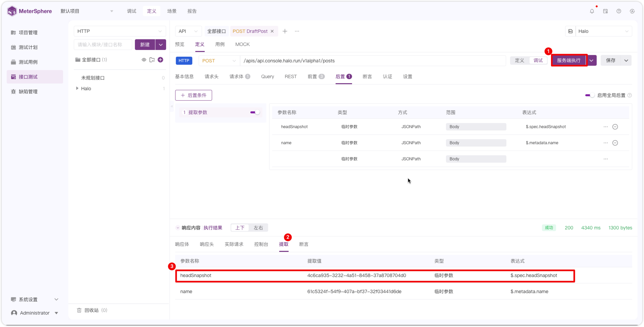Image resolution: width=644 pixels, height=327 pixels.
Task: Open more options for the empty parameter row
Action: 606,159
